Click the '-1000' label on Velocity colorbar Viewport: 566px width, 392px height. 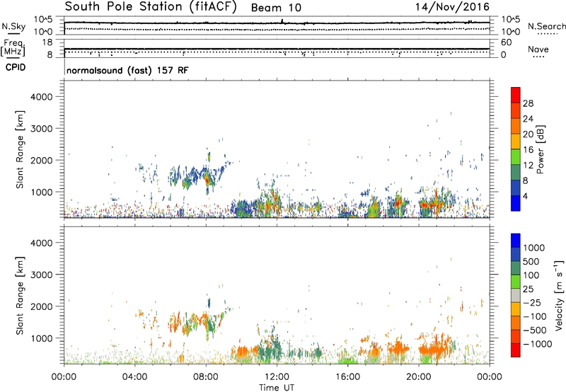click(538, 344)
